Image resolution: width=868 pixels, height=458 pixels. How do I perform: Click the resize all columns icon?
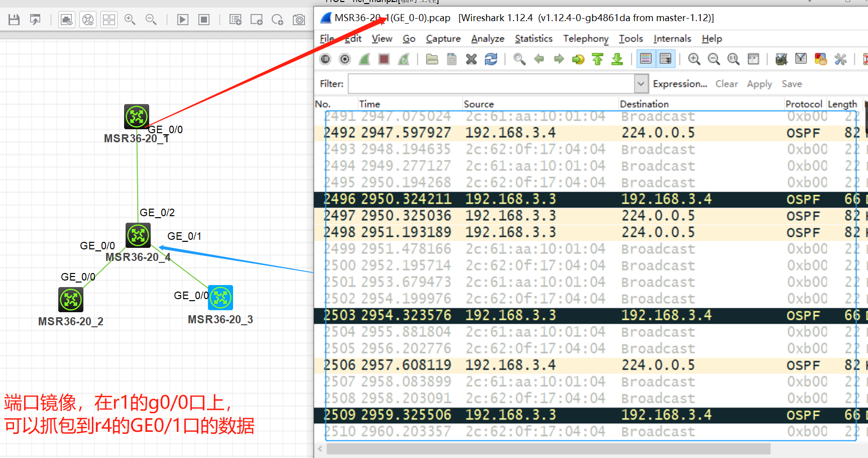pos(753,59)
